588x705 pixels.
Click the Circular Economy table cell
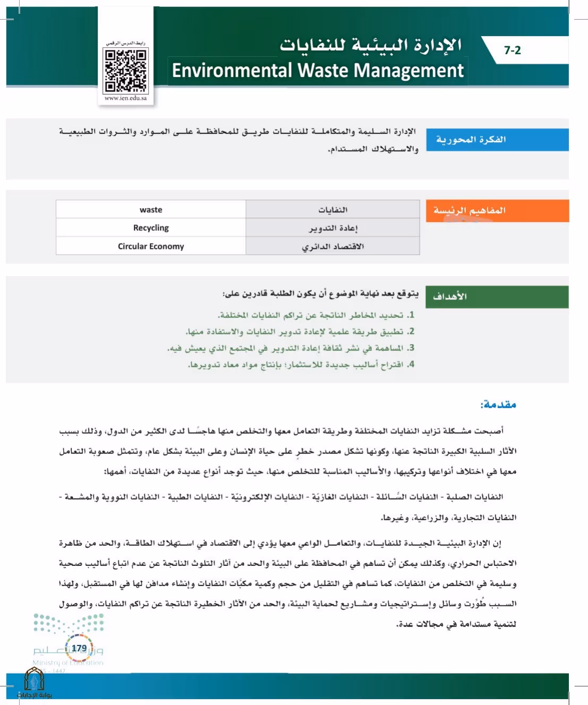tap(151, 246)
